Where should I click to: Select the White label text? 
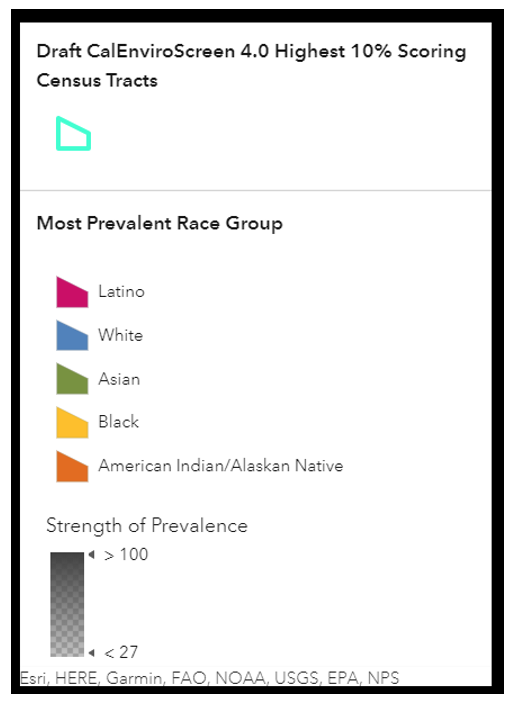click(121, 336)
